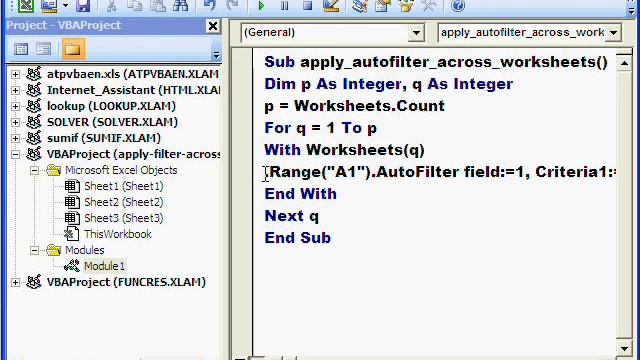Click the Cut scissors icon
The width and height of the screenshot is (640, 360).
(x=111, y=6)
